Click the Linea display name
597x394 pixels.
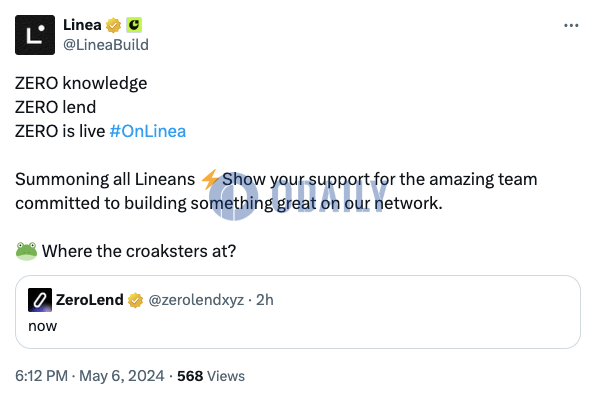coord(82,25)
